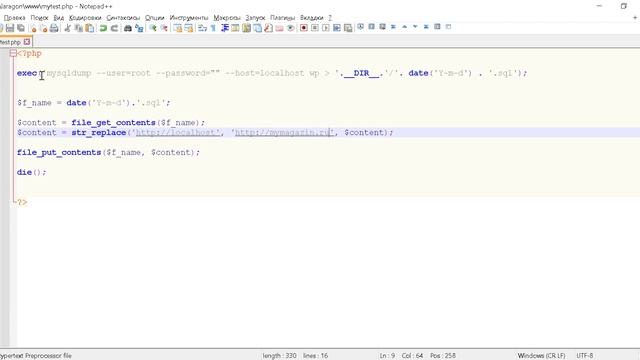640x360 pixels.
Task: Click the Redo arrow icon
Action: [114, 28]
